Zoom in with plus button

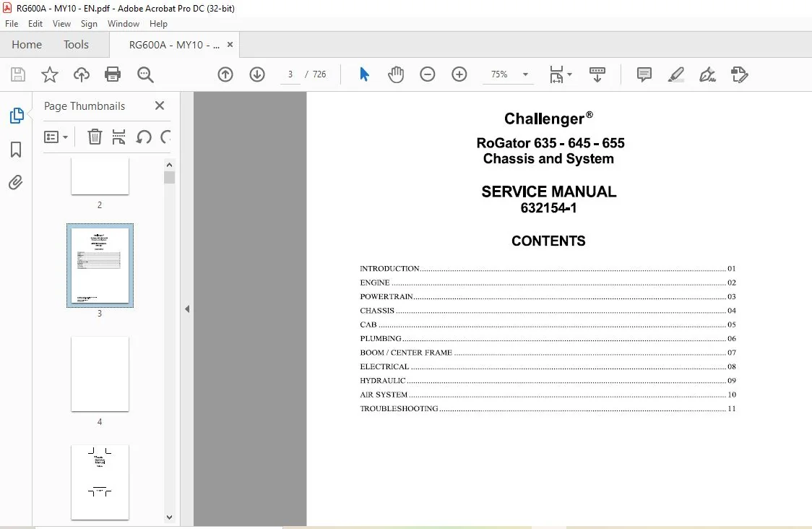coord(459,74)
